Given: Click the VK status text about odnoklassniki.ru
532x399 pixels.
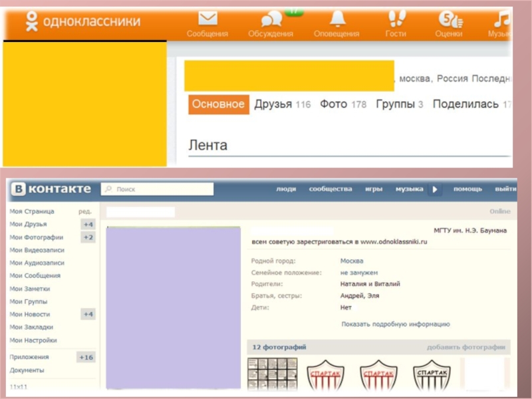Looking at the screenshot, I should coord(339,242).
